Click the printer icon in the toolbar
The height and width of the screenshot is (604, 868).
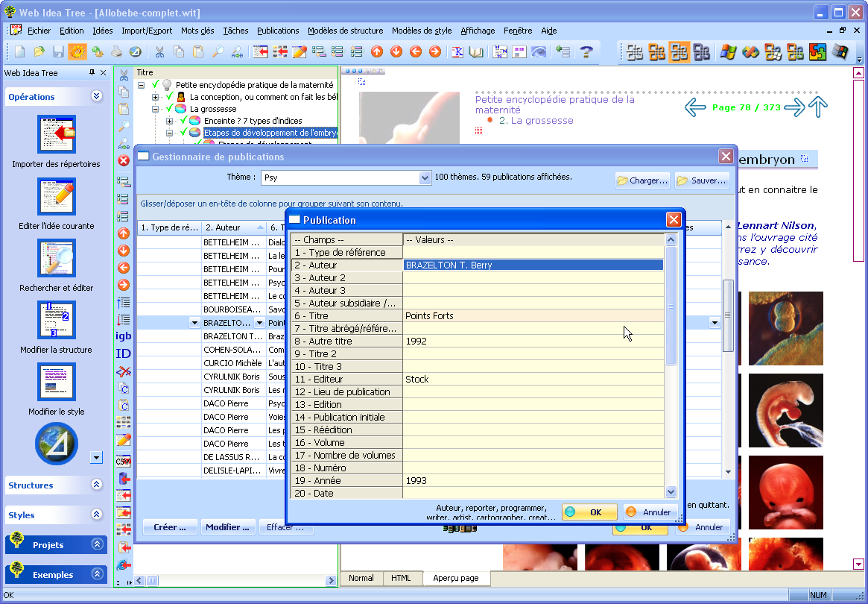tap(116, 52)
